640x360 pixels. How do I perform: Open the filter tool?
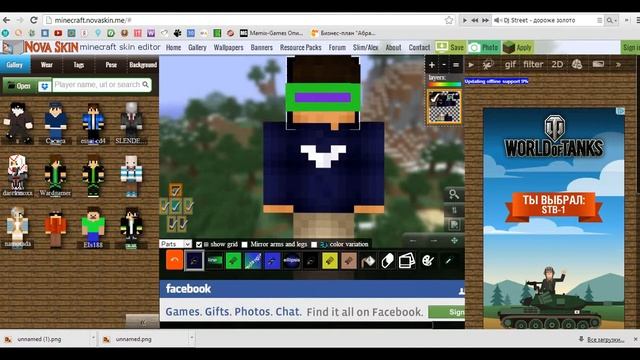(x=533, y=64)
